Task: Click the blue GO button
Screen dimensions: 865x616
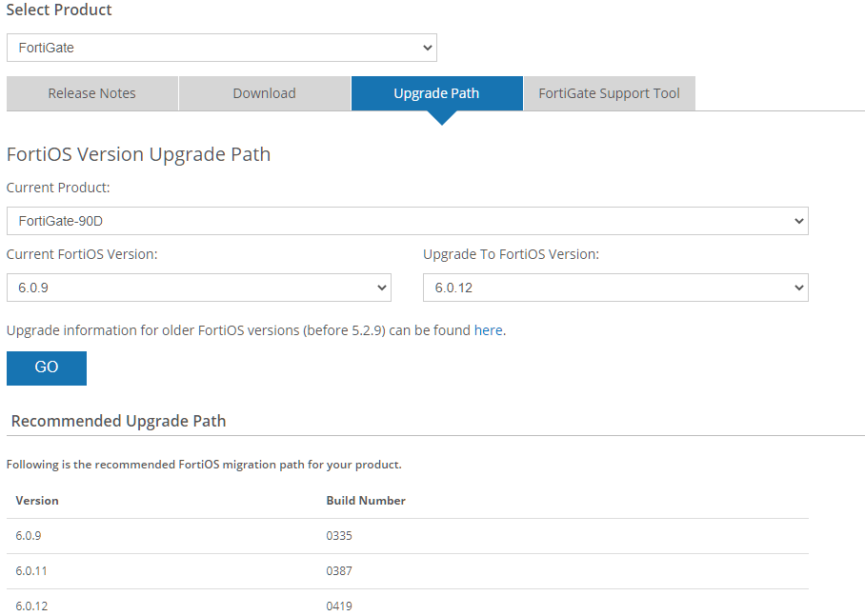Action: (47, 368)
